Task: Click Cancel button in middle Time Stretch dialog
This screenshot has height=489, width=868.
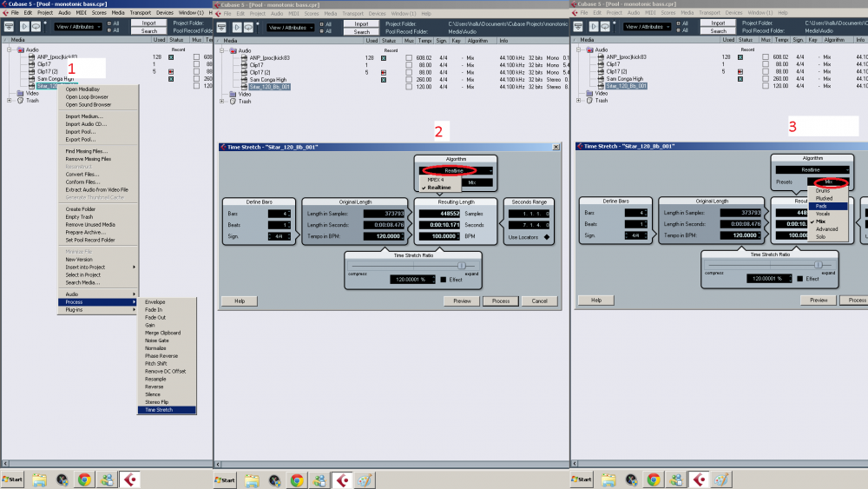Action: coord(539,301)
